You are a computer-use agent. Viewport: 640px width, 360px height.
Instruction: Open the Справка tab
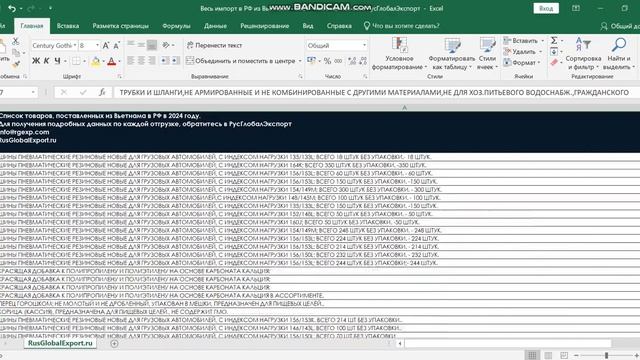339,26
